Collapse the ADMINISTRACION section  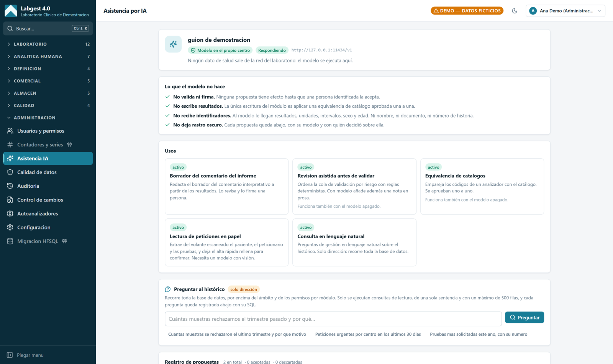(48, 118)
